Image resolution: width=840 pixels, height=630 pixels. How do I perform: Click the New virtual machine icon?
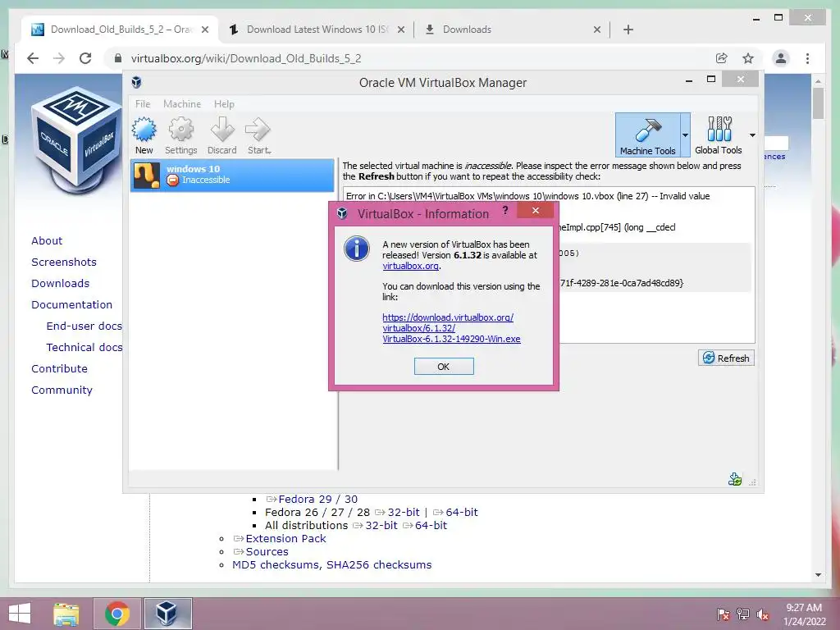point(144,136)
